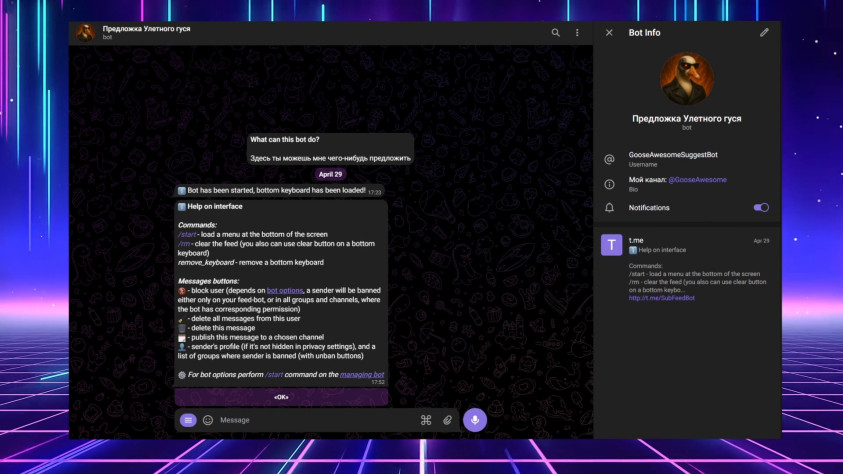Click the small goose avatar in chat header
The height and width of the screenshot is (474, 843).
point(87,33)
